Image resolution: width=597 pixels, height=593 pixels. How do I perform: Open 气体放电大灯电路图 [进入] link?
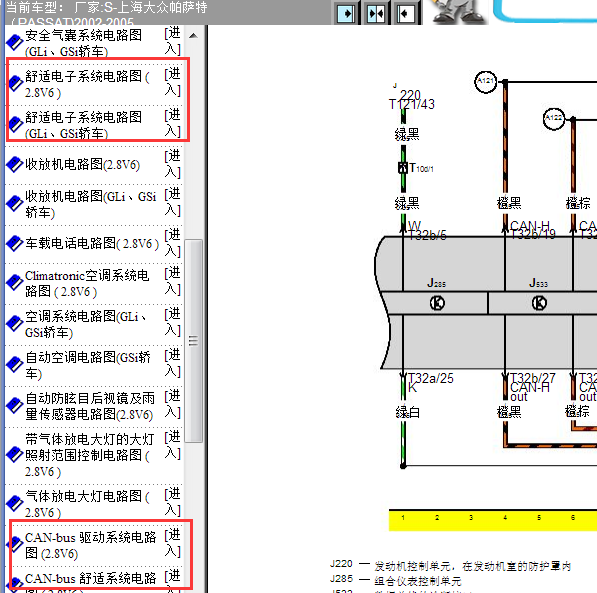pos(172,502)
